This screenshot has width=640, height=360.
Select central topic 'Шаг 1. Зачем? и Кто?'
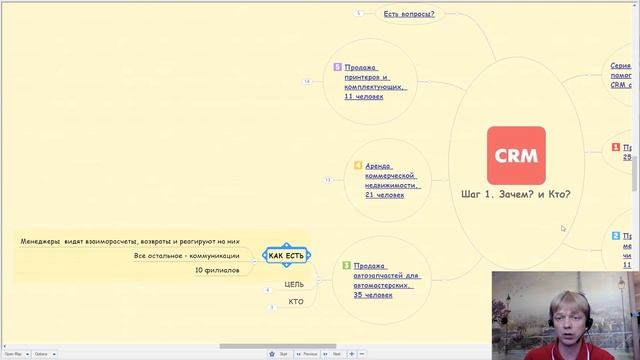pos(516,194)
